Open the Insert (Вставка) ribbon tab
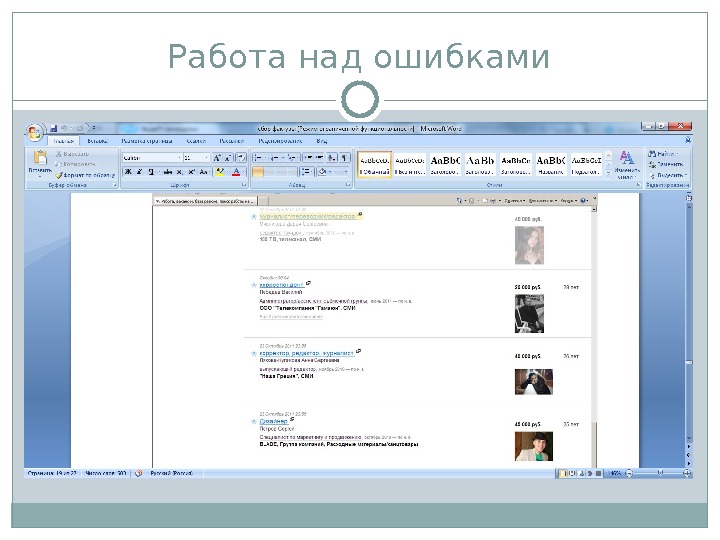Screen dimensions: 720x540 tap(97, 141)
